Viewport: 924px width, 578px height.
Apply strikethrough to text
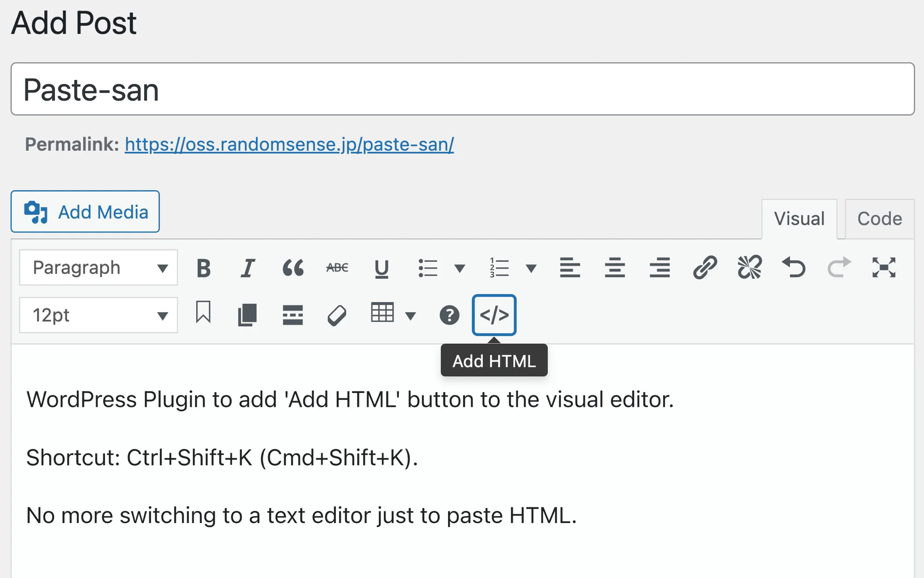tap(337, 267)
